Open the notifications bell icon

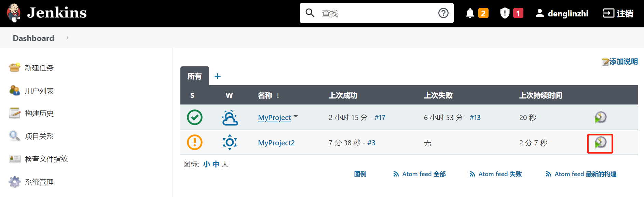tap(470, 13)
